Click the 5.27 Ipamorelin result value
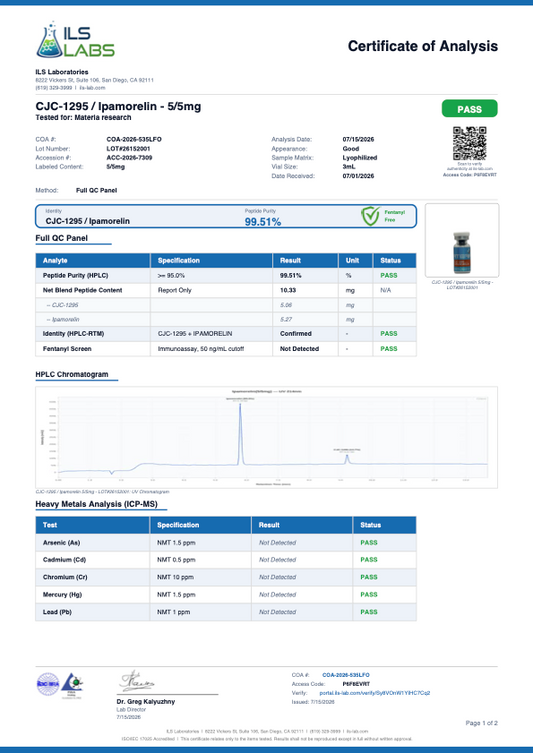 pyautogui.click(x=286, y=319)
